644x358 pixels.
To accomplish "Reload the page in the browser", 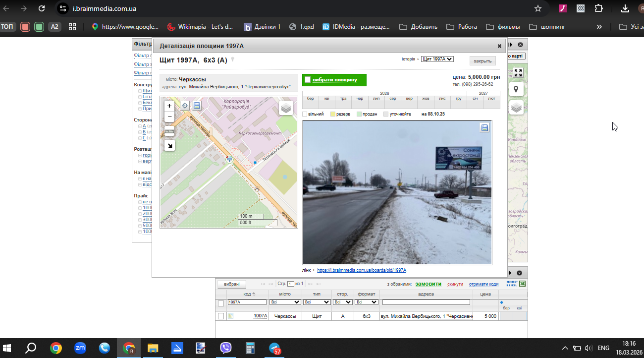I will [42, 8].
